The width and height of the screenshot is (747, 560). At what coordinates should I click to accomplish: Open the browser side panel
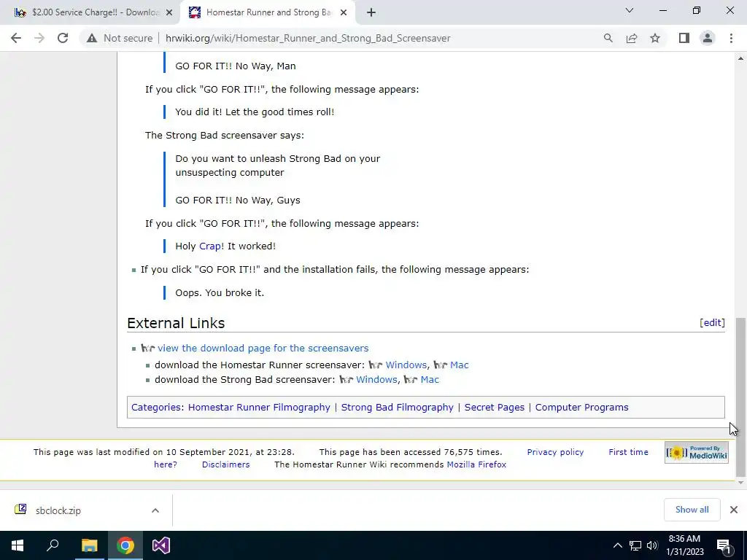684,38
